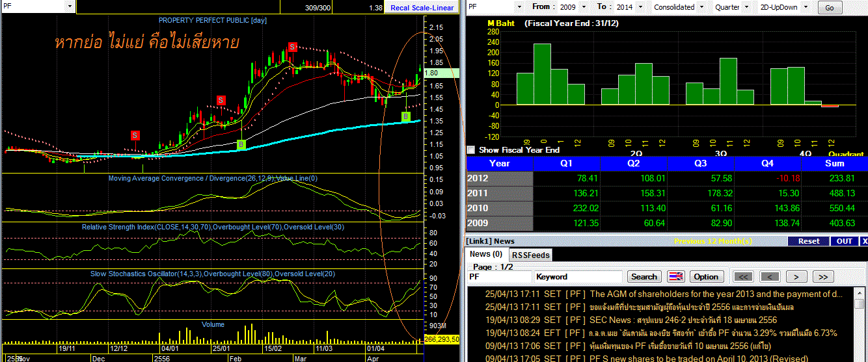The height and width of the screenshot is (362, 868).
Task: Click the Previous 12 Month(s) label
Action: pos(713,241)
